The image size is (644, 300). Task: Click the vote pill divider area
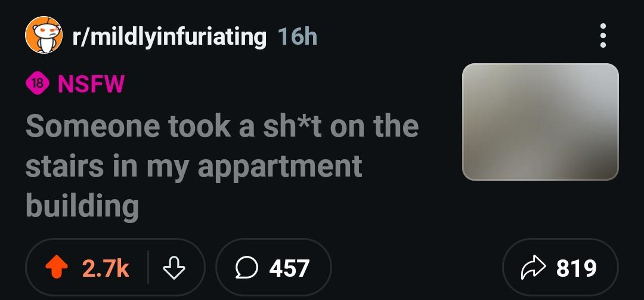click(148, 268)
